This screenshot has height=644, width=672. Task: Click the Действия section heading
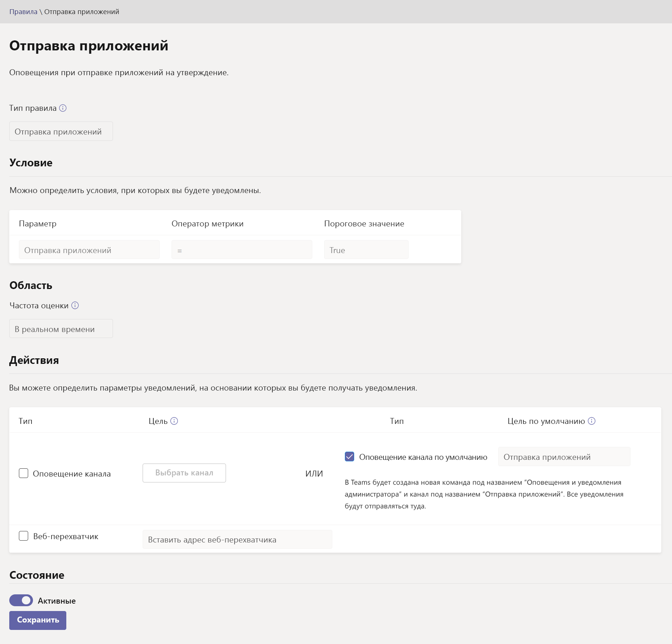(34, 360)
